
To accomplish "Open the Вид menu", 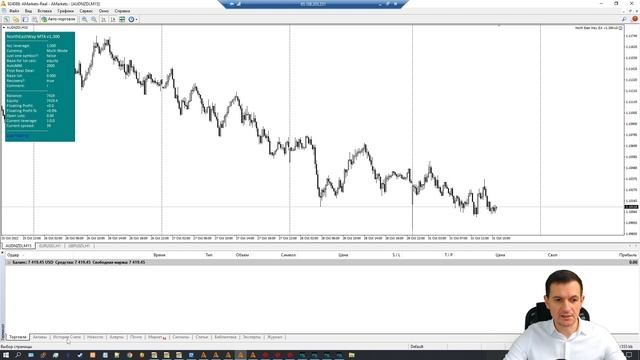I will coord(28,11).
